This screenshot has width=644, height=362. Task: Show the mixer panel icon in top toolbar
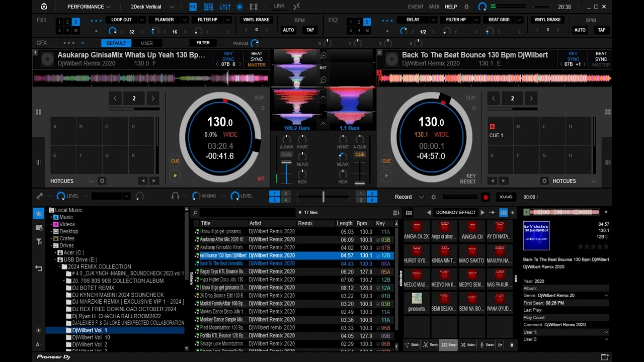coord(225,7)
